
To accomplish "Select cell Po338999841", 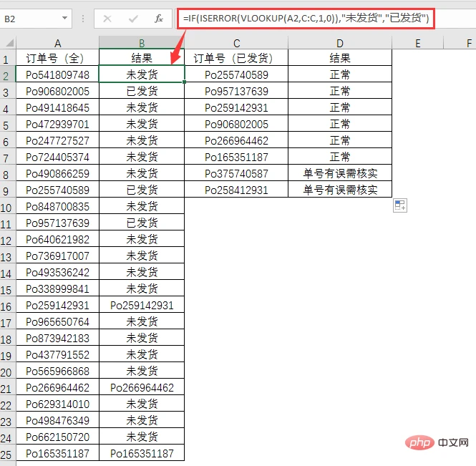I will 58,288.
